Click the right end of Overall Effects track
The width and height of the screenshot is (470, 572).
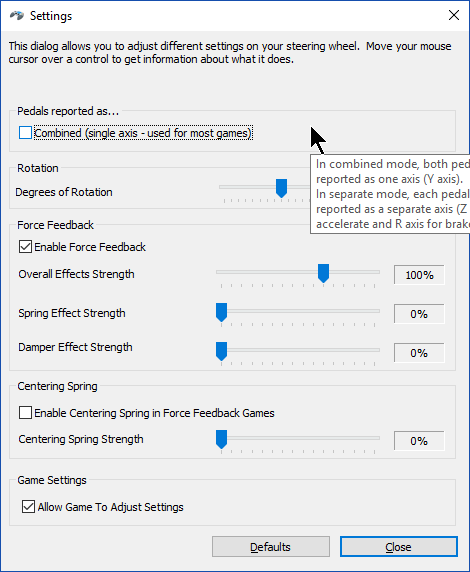[377, 272]
